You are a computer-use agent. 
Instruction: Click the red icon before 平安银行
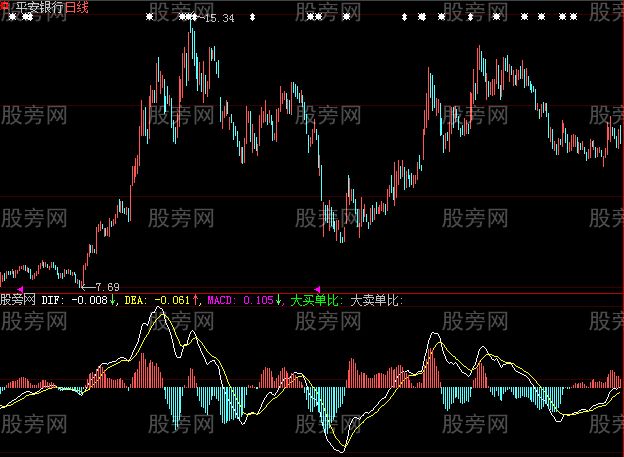coord(5,6)
